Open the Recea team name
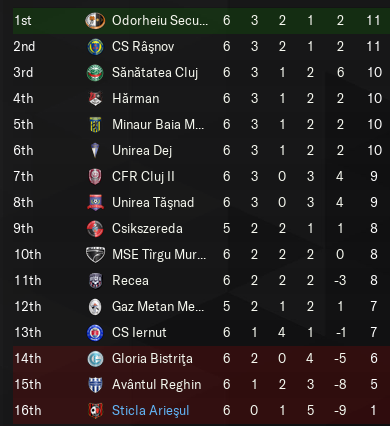 130,281
